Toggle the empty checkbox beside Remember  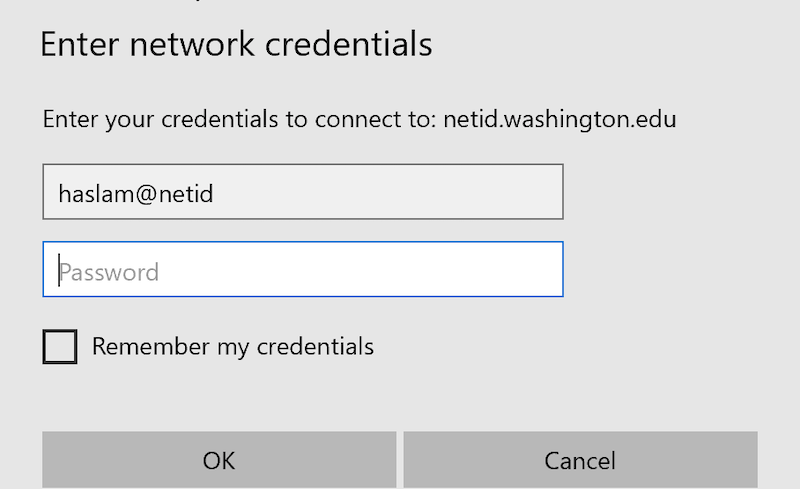(x=60, y=347)
